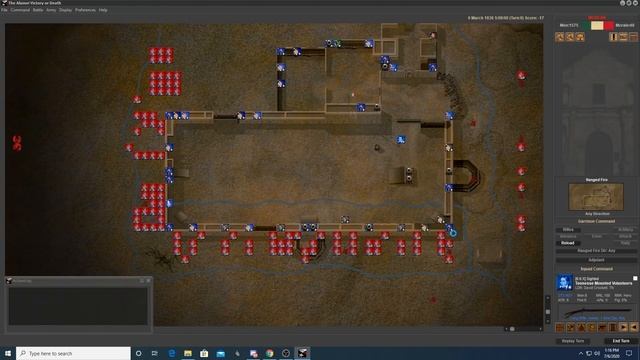Click the Task View taskbar icon
This screenshot has width=640, height=360.
(155, 353)
